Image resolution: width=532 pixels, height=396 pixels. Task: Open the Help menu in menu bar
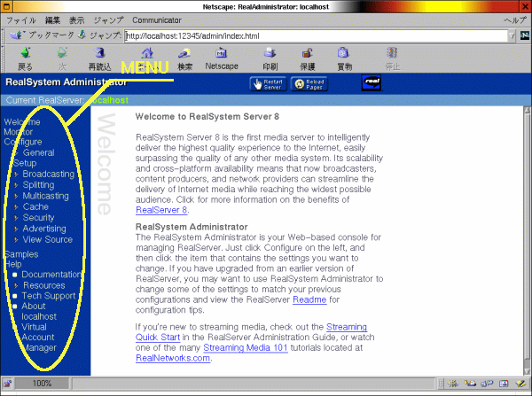coord(515,19)
